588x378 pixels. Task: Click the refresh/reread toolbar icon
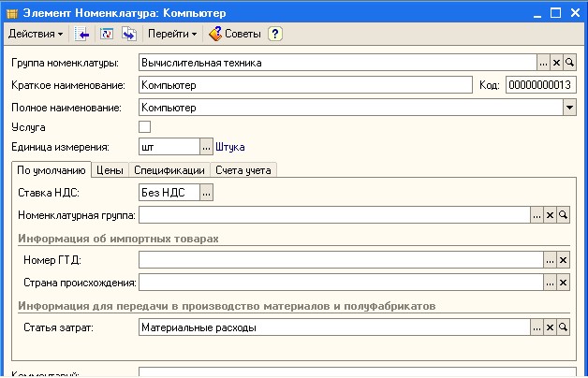[x=107, y=34]
